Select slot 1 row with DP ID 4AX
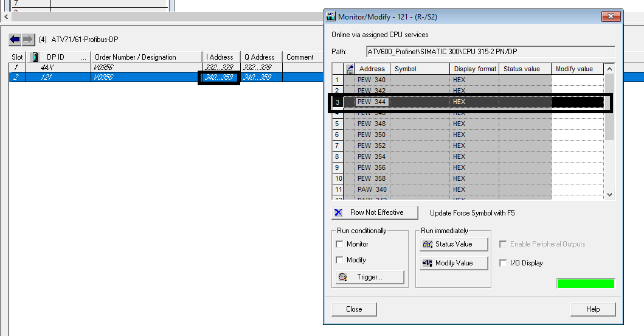Screen dimensions: 644x336 click(166, 68)
